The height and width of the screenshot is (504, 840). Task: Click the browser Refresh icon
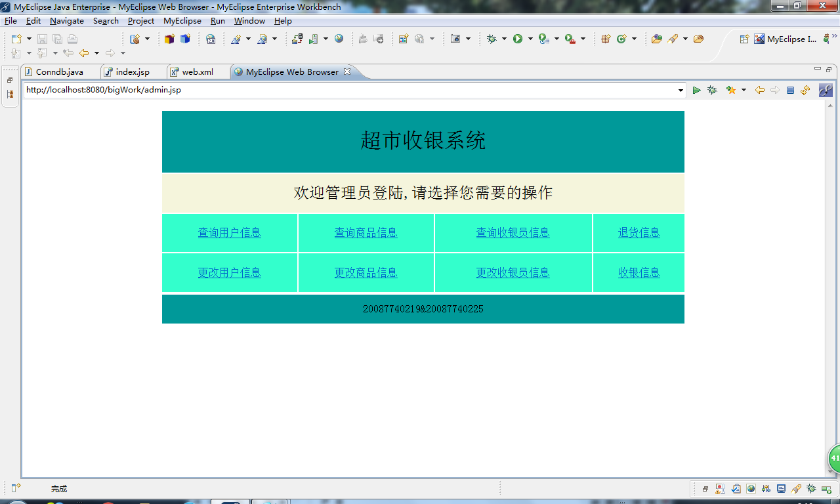[805, 90]
